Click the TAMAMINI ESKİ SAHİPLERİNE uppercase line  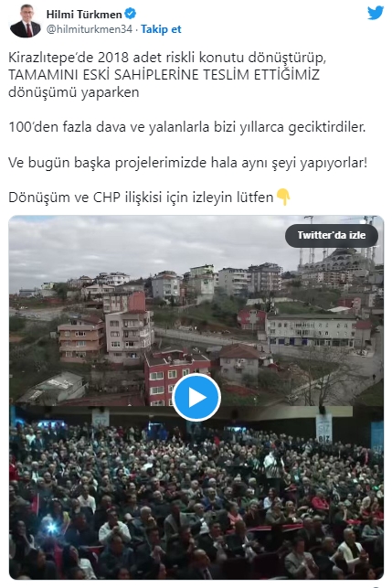[x=164, y=75]
